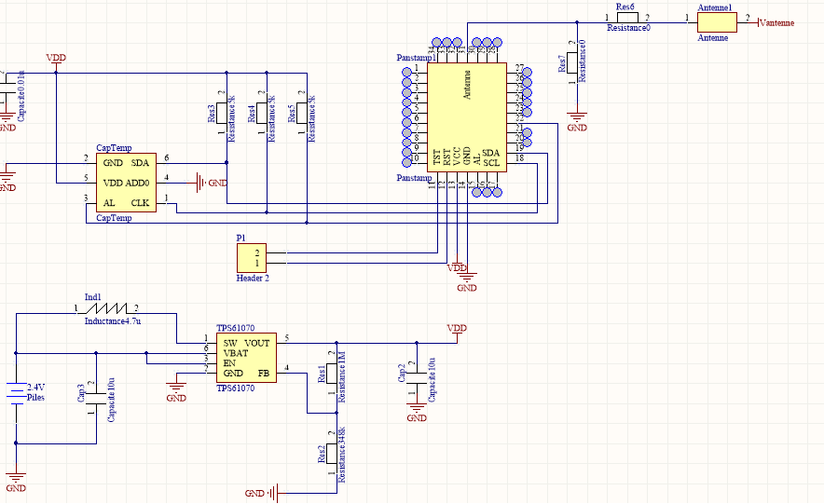Select the 2.4V Piles battery symbol
Image resolution: width=824 pixels, height=504 pixels.
15,395
